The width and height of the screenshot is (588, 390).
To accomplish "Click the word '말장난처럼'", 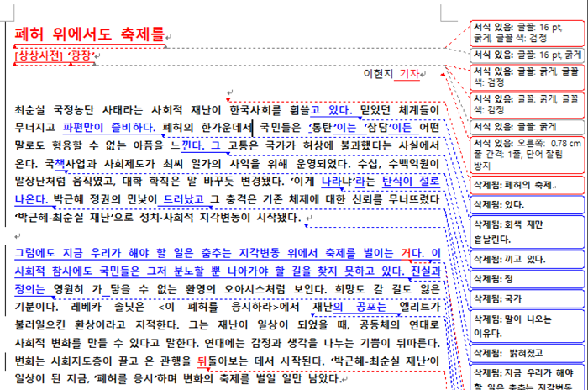I will tap(39, 181).
